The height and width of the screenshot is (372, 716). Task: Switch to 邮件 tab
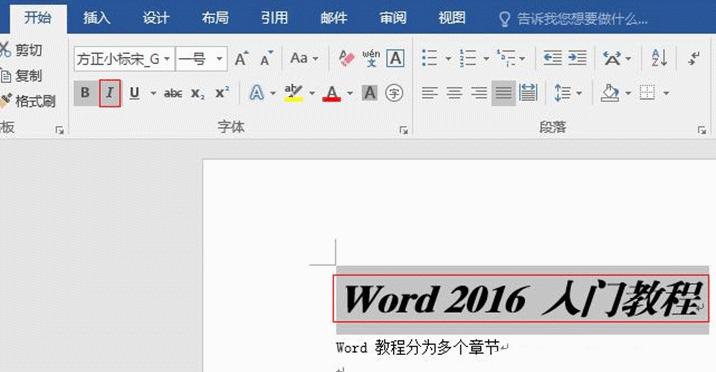click(x=334, y=18)
